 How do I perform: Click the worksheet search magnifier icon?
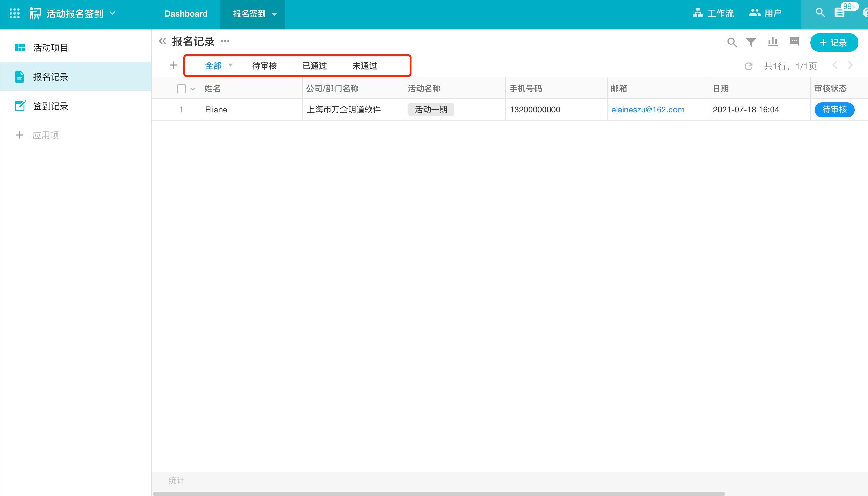point(732,42)
